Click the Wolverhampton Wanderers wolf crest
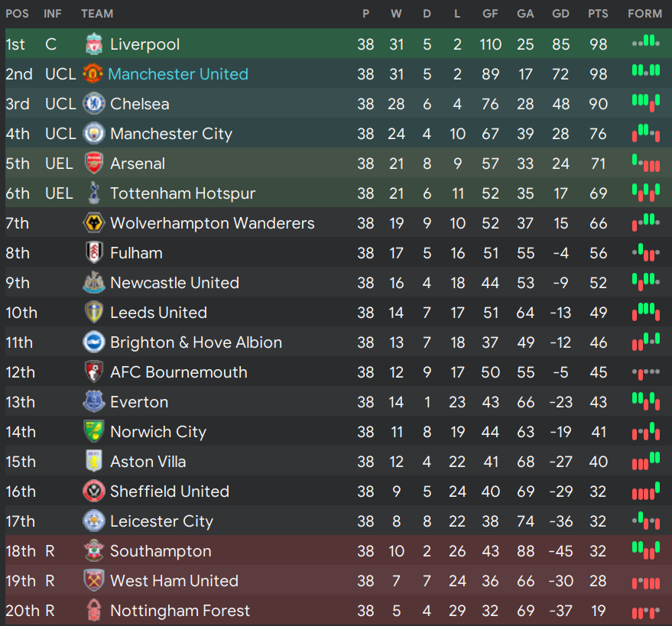Viewport: 672px width, 626px height. tap(94, 222)
